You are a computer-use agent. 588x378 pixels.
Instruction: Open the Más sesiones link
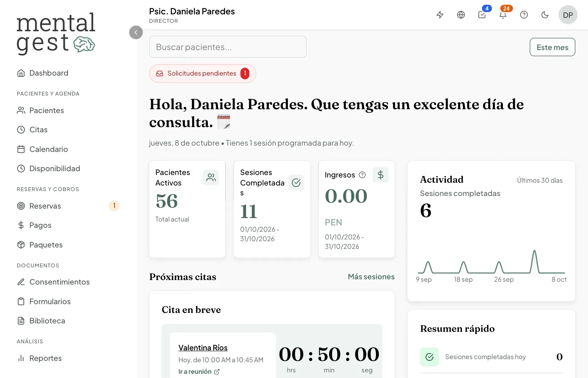click(x=371, y=276)
